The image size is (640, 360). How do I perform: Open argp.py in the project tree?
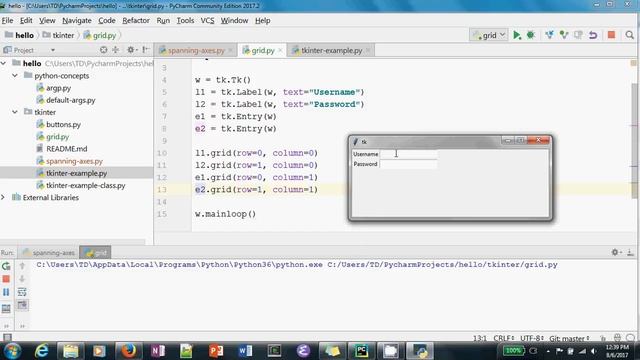tap(58, 88)
